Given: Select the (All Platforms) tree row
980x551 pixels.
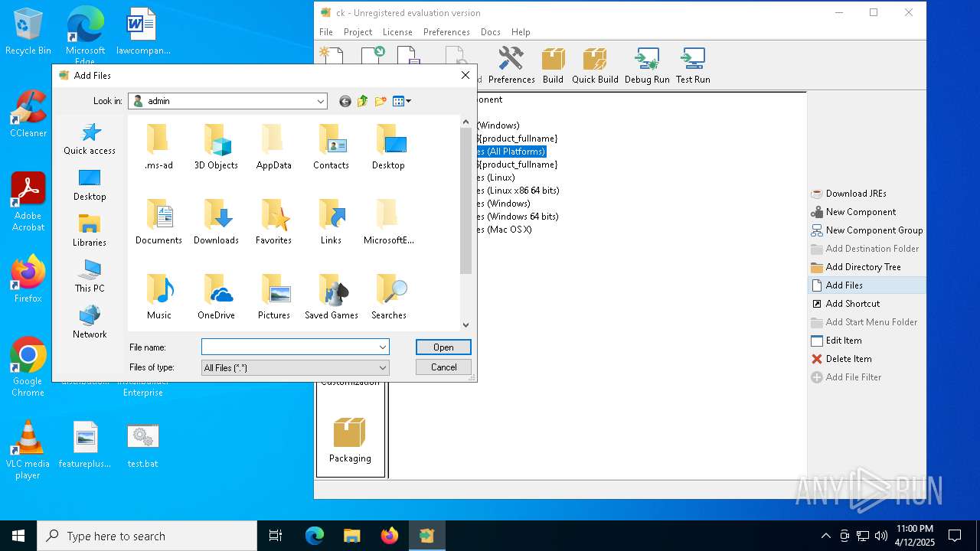Looking at the screenshot, I should pyautogui.click(x=511, y=152).
